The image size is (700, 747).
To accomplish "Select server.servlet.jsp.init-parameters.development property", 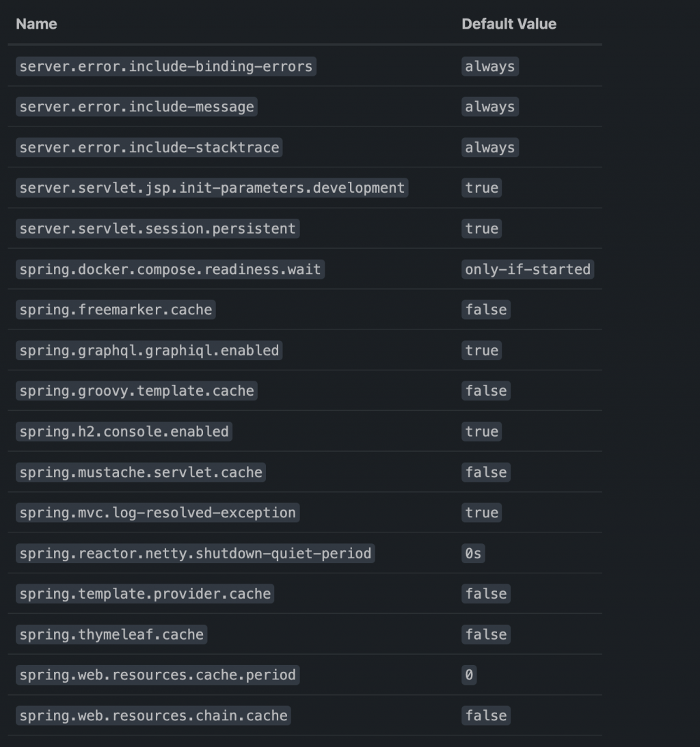I will click(x=212, y=188).
